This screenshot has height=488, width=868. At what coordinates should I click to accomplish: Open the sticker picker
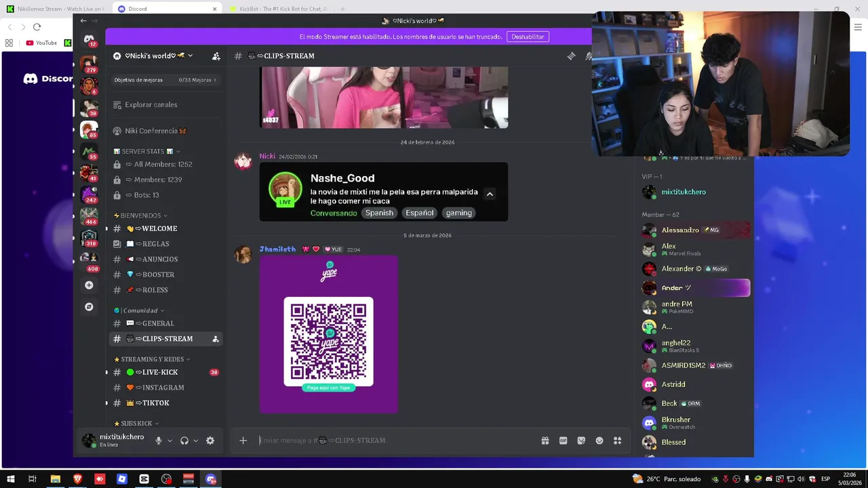pyautogui.click(x=581, y=441)
